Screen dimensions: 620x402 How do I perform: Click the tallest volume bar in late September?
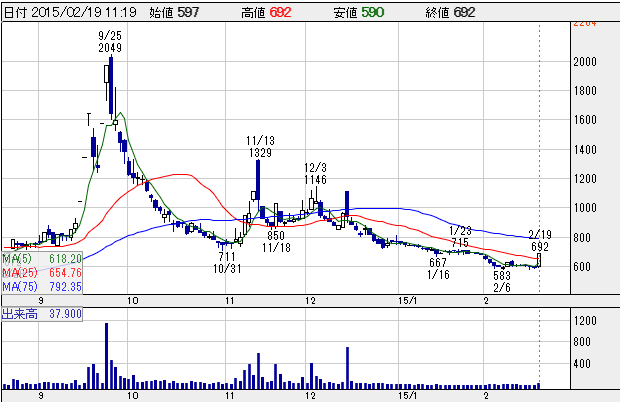107,356
